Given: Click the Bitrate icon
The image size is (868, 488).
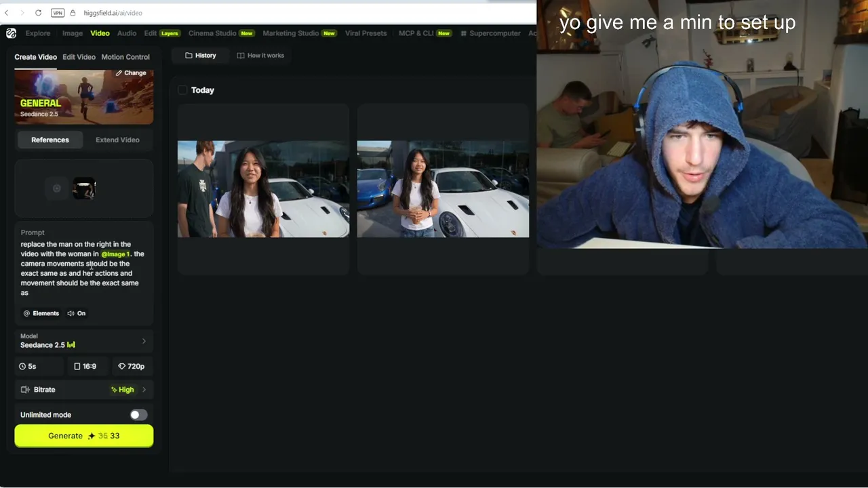Looking at the screenshot, I should 25,390.
